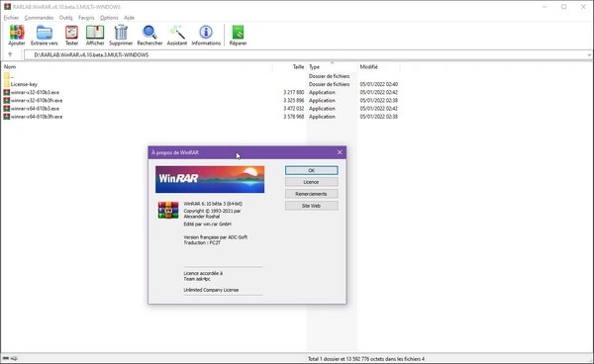Close the À propos de WinRAR dialog
The image size is (594, 364).
pos(340,152)
